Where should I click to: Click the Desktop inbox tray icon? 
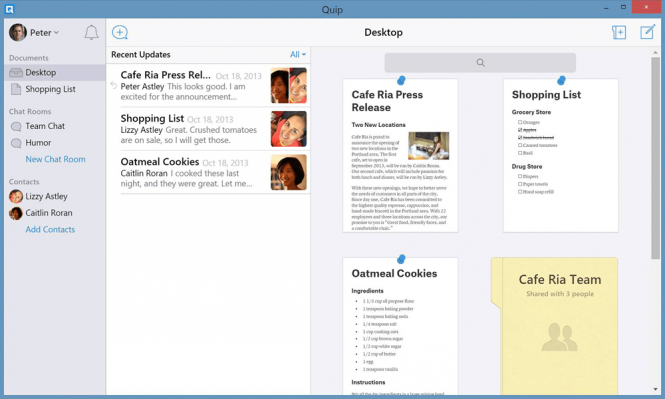pos(16,73)
